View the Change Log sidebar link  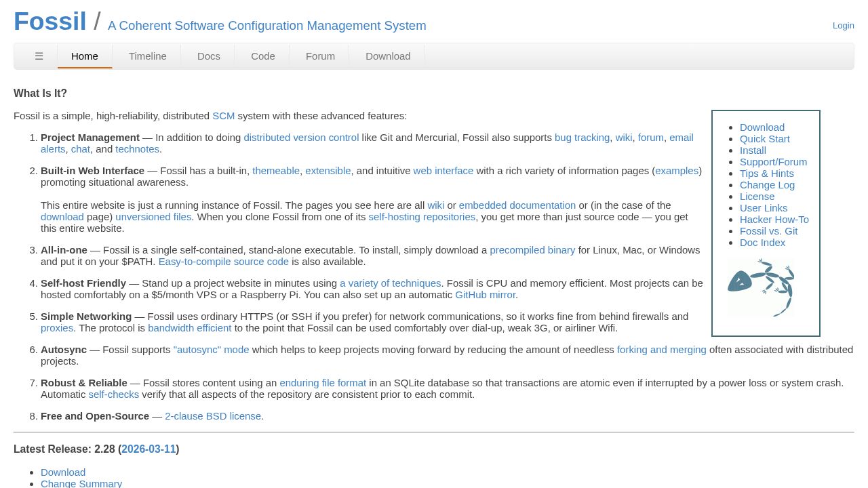click(767, 185)
